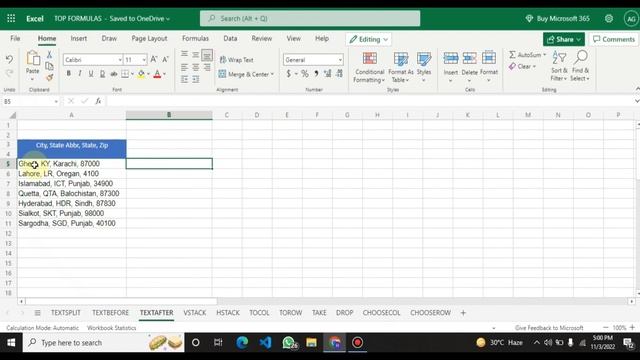
Task: Open the font size dropdown
Action: point(144,60)
